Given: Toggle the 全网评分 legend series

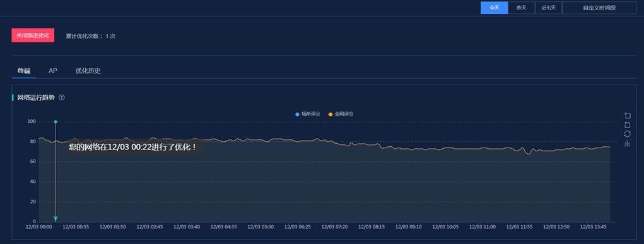Looking at the screenshot, I should point(341,114).
